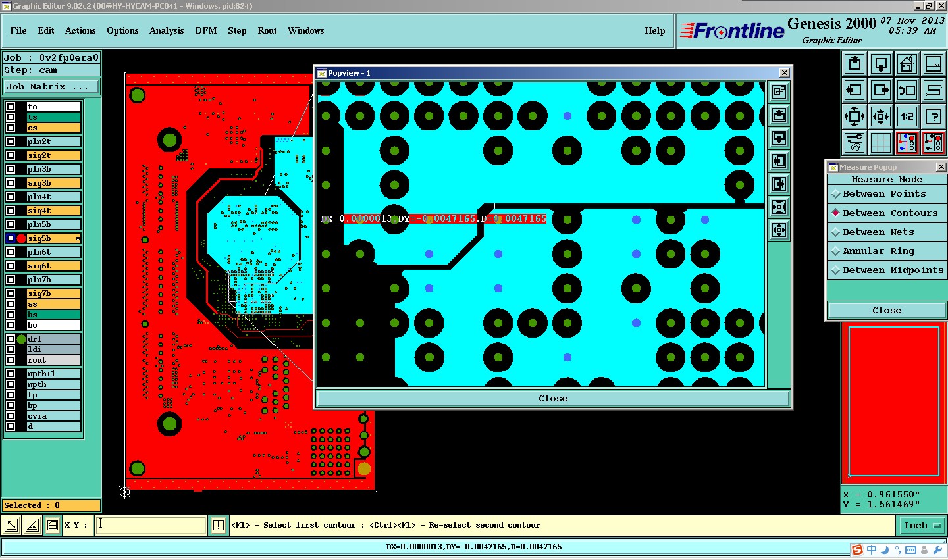Click the previous view icon with curved arrow

[x=907, y=90]
